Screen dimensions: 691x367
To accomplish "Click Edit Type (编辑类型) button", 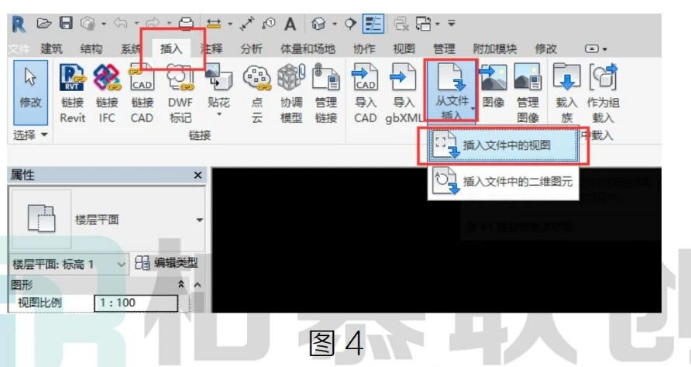I will 166,263.
